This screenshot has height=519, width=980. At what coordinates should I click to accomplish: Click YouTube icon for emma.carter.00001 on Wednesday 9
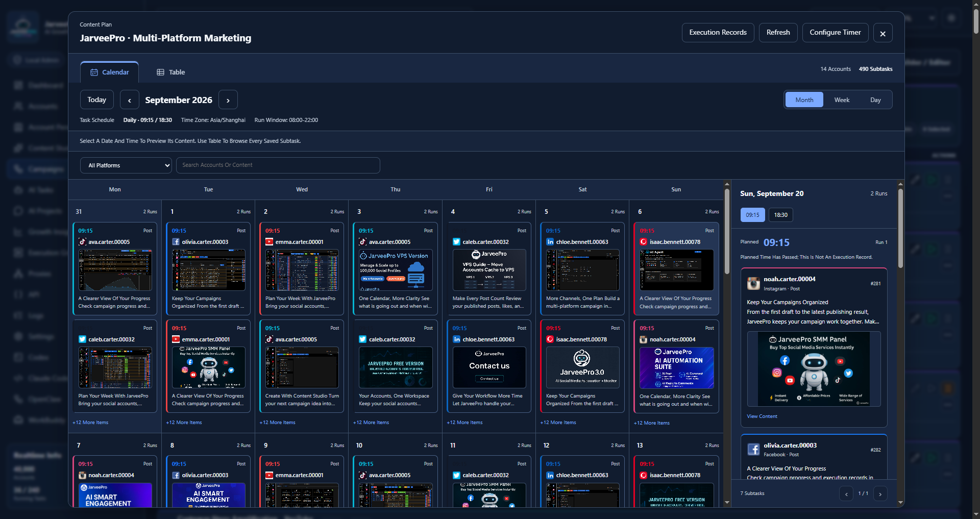pos(269,475)
